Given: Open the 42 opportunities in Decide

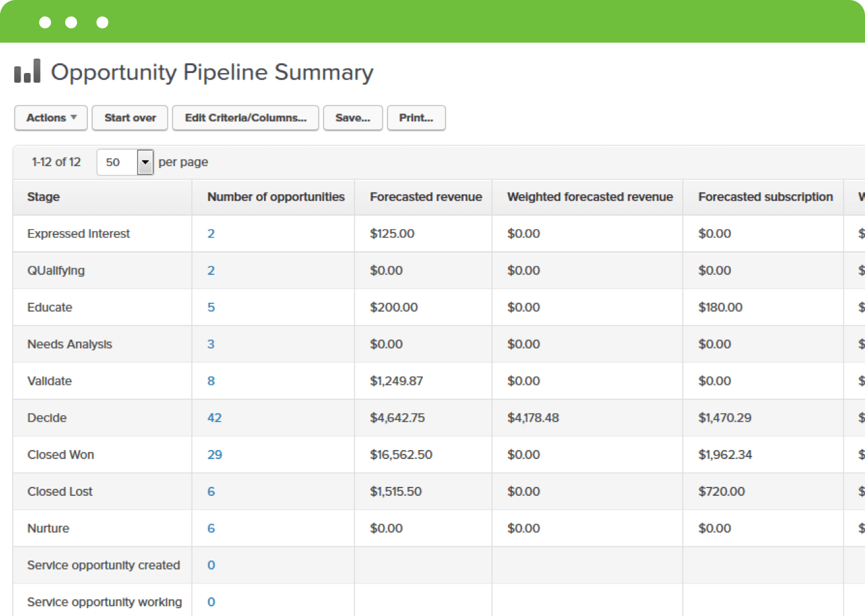Looking at the screenshot, I should [x=214, y=418].
